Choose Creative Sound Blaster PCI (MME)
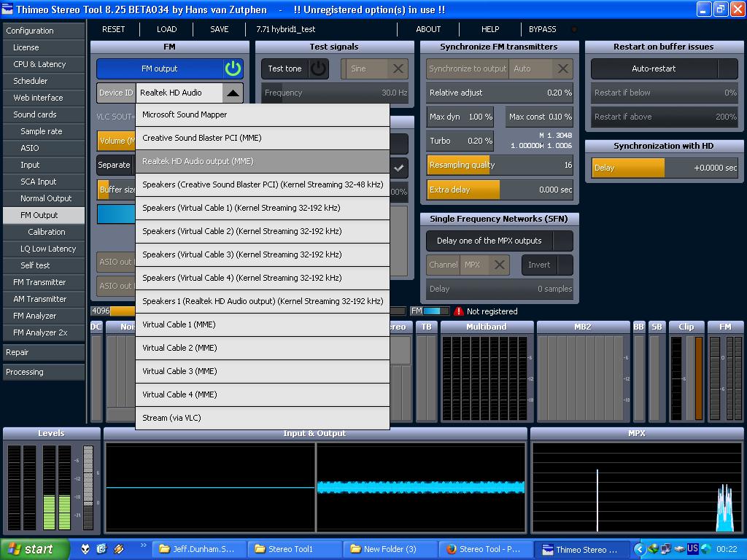 pos(263,138)
